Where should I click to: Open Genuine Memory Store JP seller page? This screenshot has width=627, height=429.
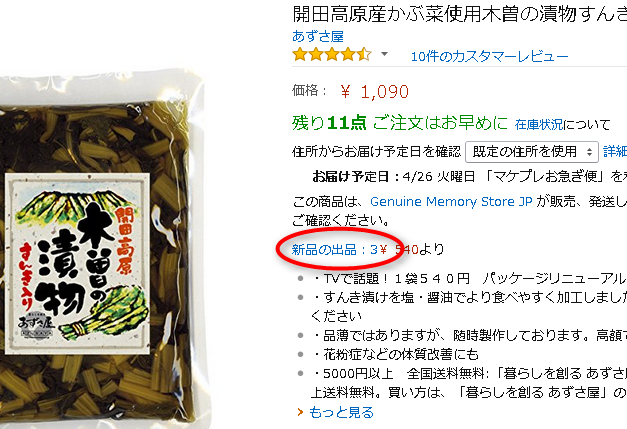451,202
